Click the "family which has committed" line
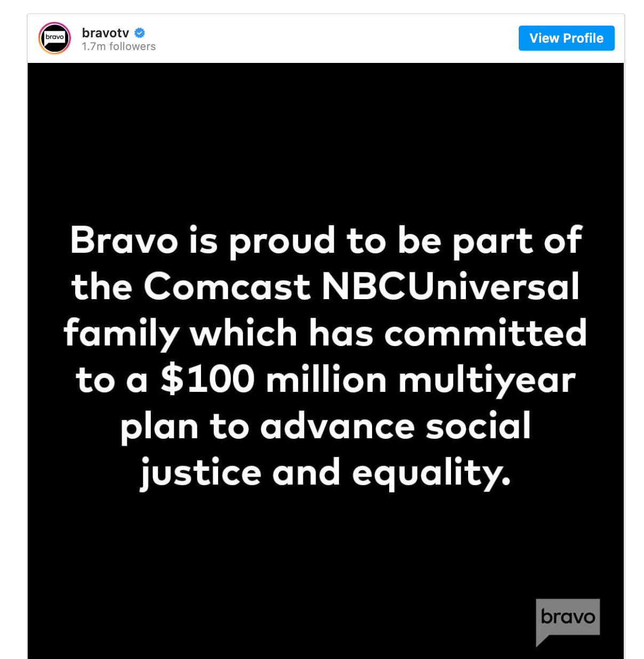This screenshot has height=659, width=644. pos(325,333)
